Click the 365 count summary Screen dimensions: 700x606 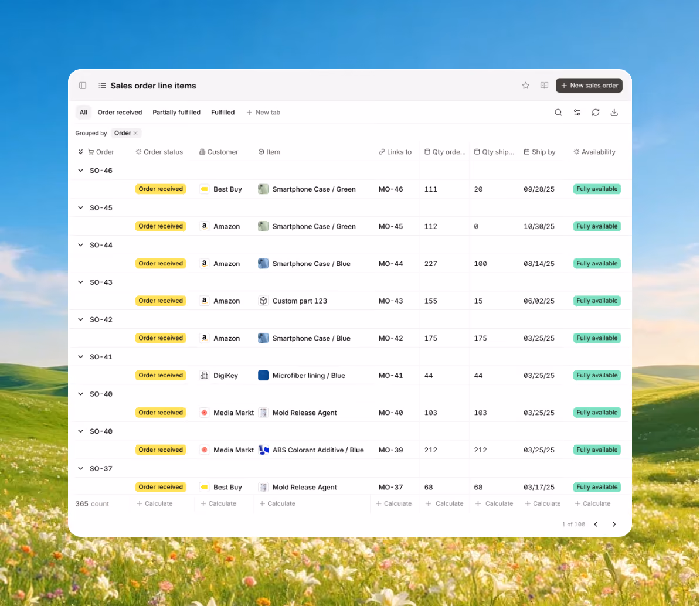click(x=92, y=503)
